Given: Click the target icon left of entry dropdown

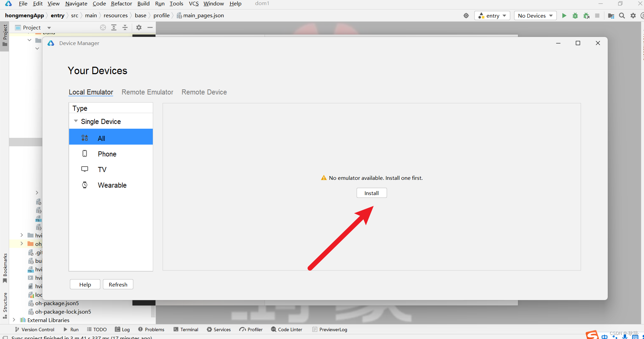Looking at the screenshot, I should click(x=466, y=16).
